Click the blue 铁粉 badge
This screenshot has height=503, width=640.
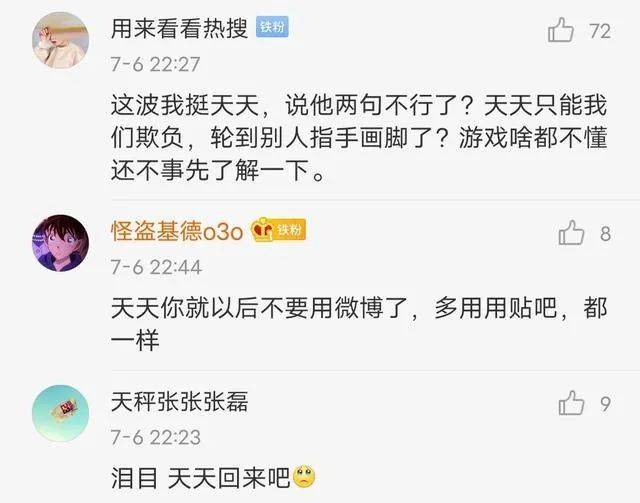[x=272, y=27]
